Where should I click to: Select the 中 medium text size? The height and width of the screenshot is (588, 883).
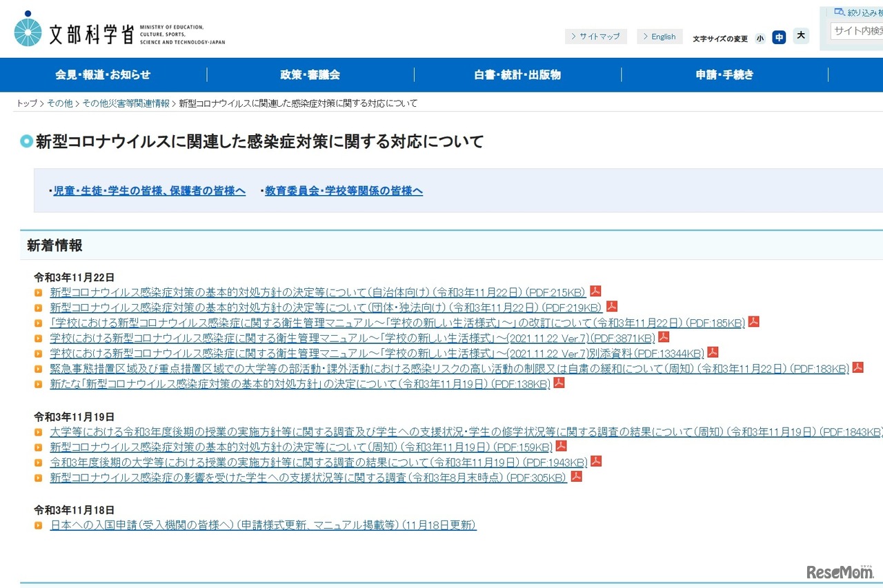tap(780, 38)
